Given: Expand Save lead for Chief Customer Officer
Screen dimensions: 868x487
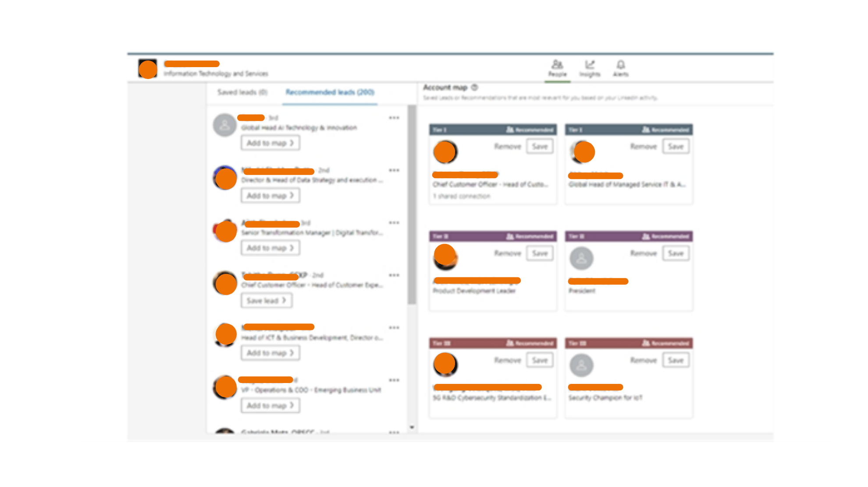Looking at the screenshot, I should (x=267, y=301).
